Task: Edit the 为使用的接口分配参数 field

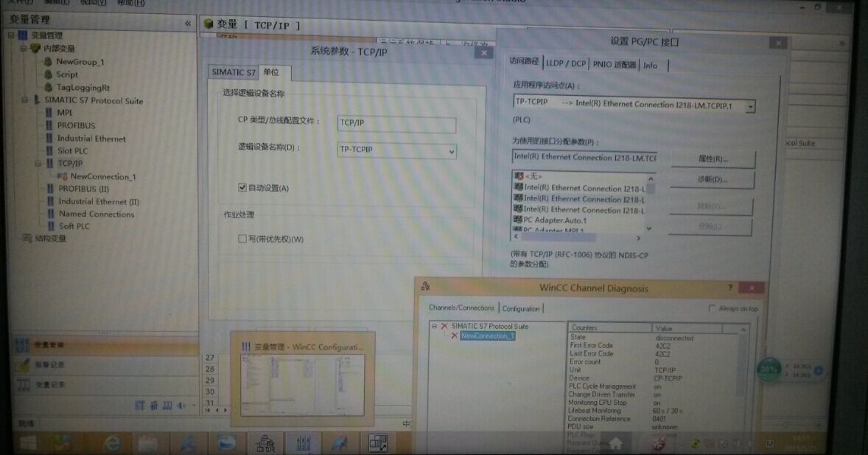Action: pos(584,157)
